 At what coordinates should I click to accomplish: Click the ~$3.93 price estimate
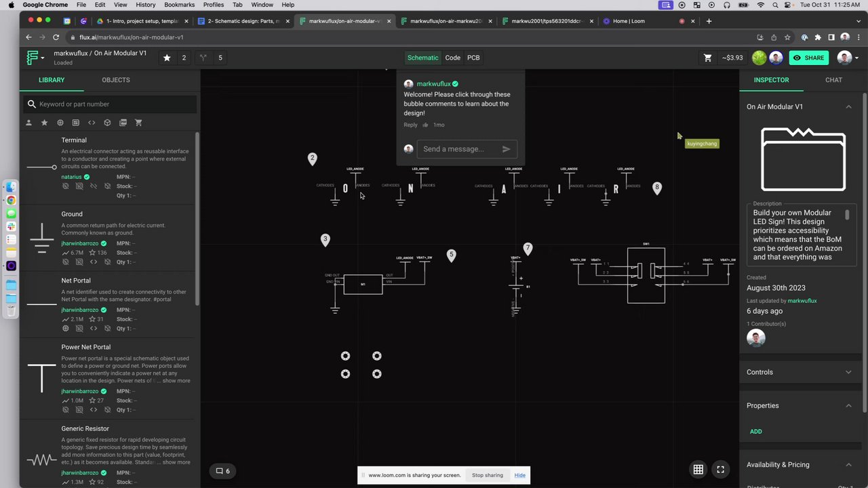coord(732,58)
